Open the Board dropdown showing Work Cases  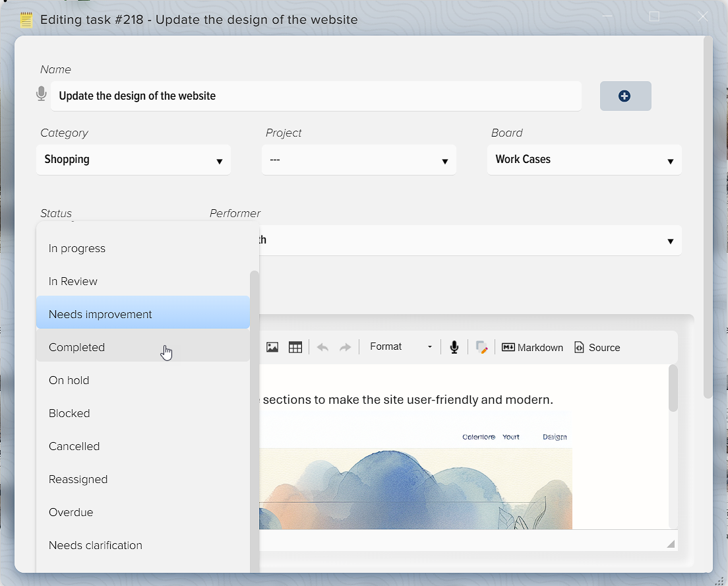click(584, 160)
